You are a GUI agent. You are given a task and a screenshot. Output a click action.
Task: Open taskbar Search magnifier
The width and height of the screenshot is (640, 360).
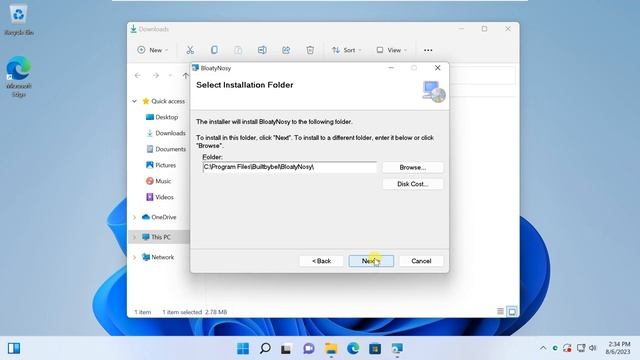coord(265,348)
